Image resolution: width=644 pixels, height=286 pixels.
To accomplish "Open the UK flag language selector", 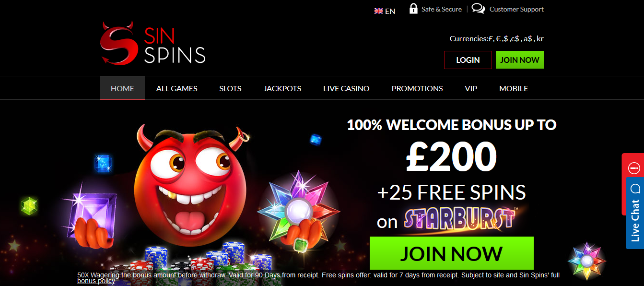I will pos(385,11).
